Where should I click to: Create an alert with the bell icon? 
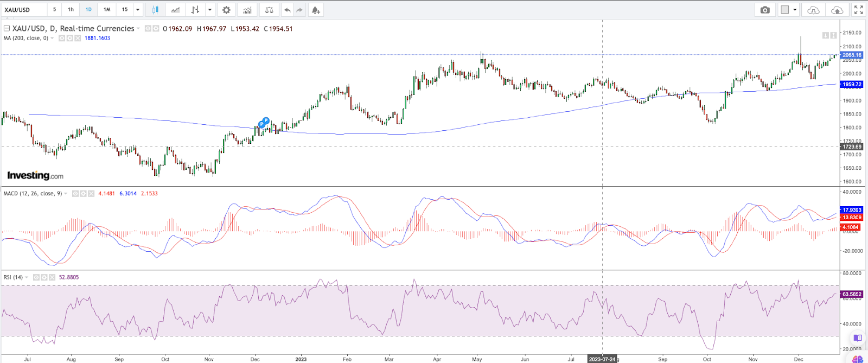(316, 10)
